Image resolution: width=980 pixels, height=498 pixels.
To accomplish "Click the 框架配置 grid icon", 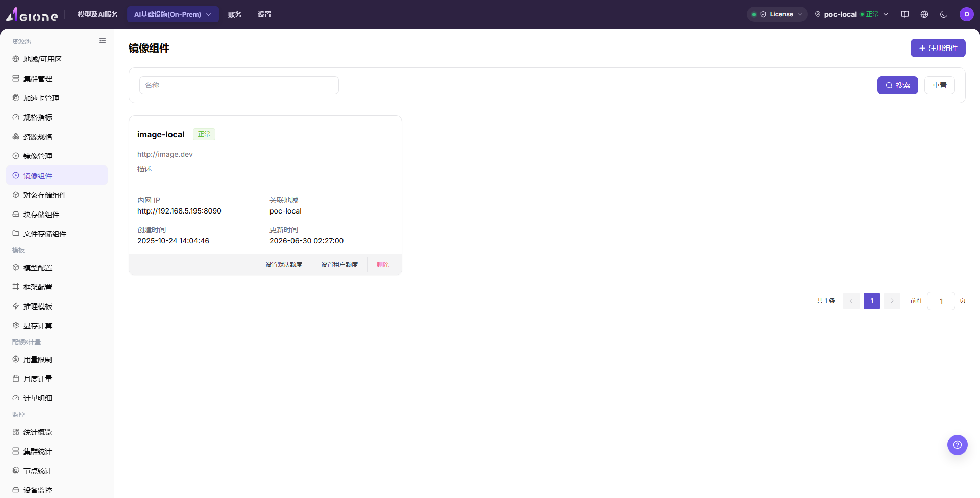I will click(16, 287).
